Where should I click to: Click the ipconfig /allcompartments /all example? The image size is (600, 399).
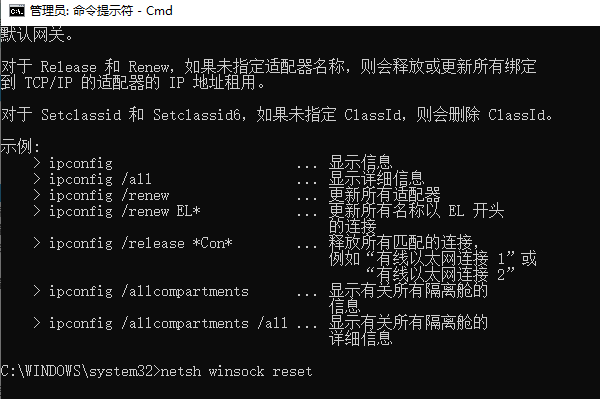pos(168,323)
